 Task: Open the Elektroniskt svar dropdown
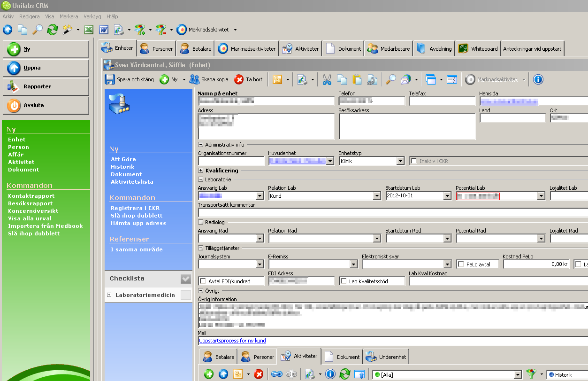pyautogui.click(x=447, y=264)
